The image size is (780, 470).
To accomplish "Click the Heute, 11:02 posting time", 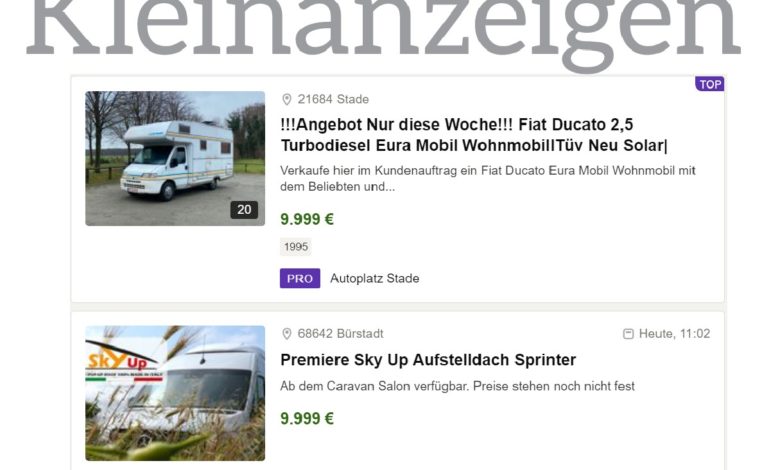I will click(675, 334).
